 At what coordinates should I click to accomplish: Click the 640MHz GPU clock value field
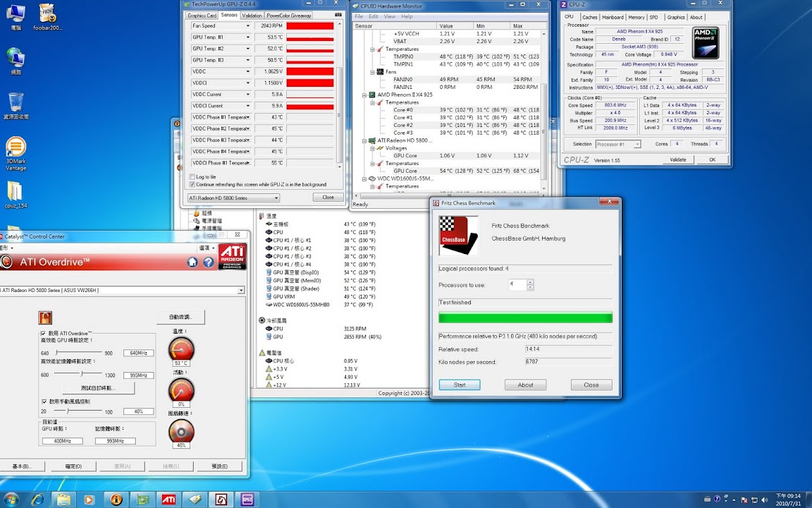click(x=138, y=353)
